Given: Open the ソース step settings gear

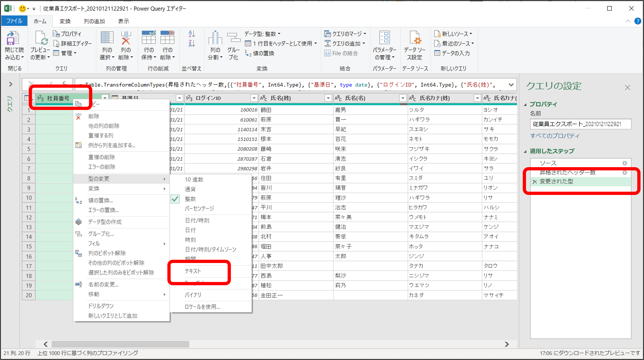Looking at the screenshot, I should pos(625,163).
